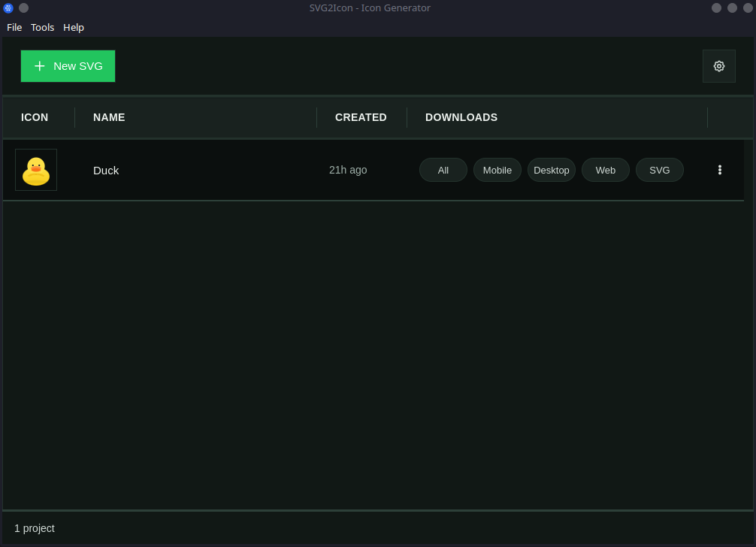
Task: Create a New SVG project
Action: (x=68, y=66)
